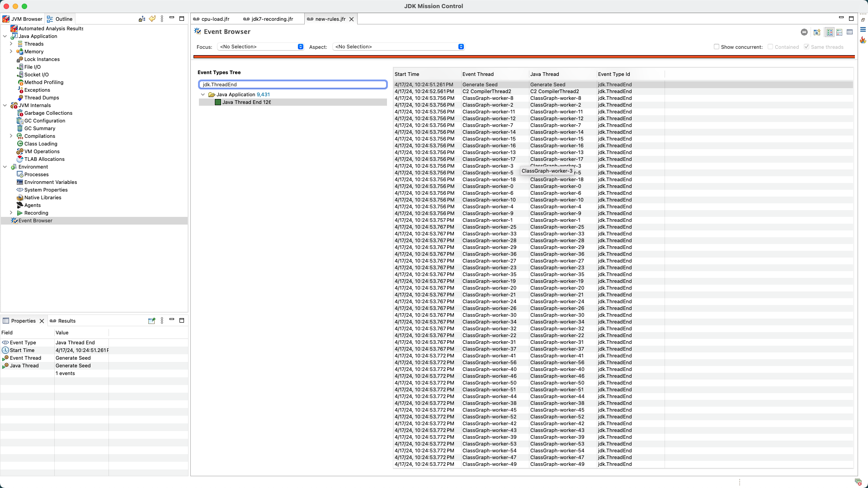
Task: Open the Outline panel three-dots view menu
Action: coord(162,19)
